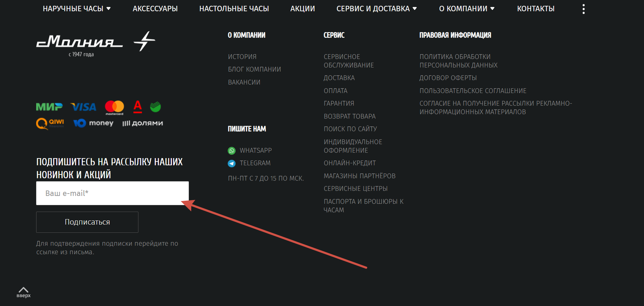
Task: Click the Mastercard payment icon
Action: [x=115, y=108]
